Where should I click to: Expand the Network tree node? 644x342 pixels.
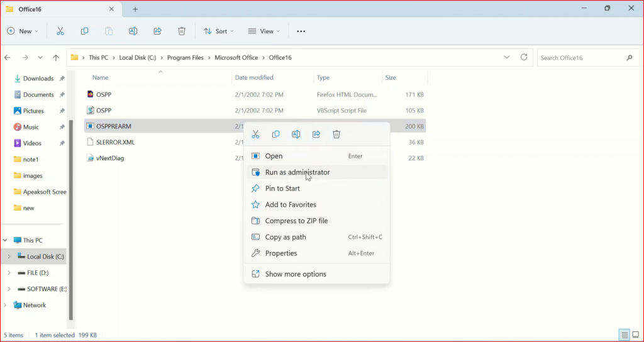click(5, 305)
